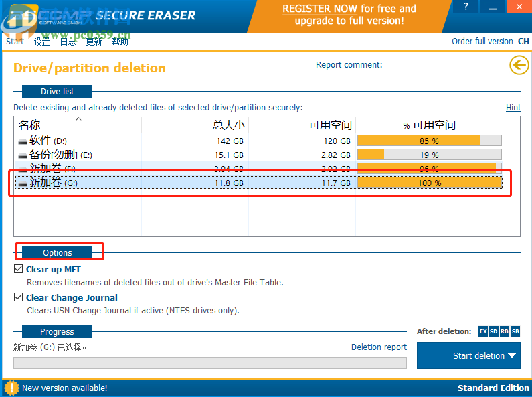
Task: Open the Start menu item
Action: coord(15,42)
